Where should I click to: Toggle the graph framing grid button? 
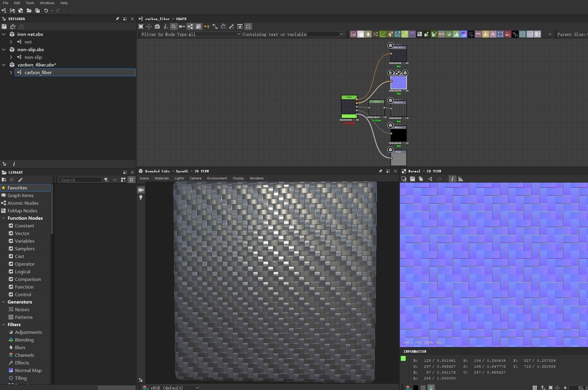(x=248, y=26)
